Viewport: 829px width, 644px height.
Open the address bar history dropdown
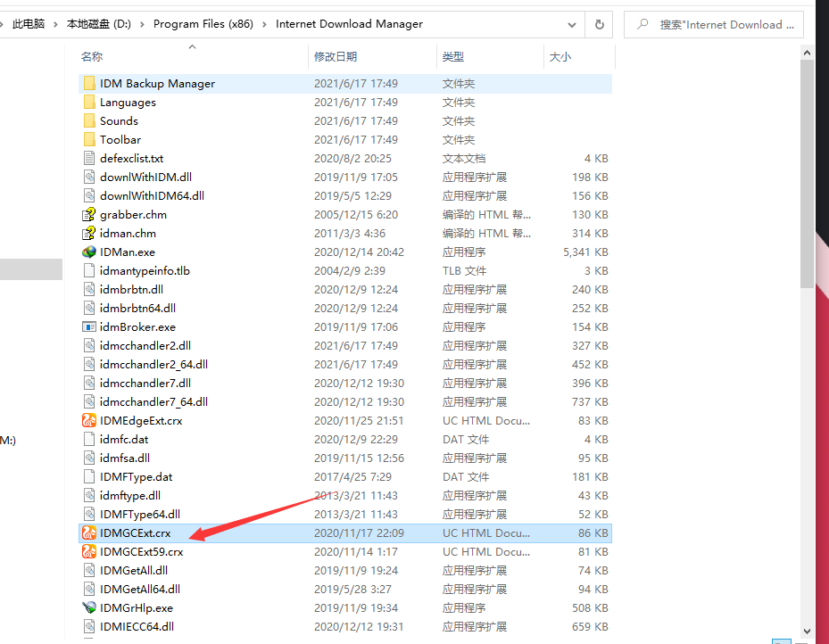tap(572, 24)
